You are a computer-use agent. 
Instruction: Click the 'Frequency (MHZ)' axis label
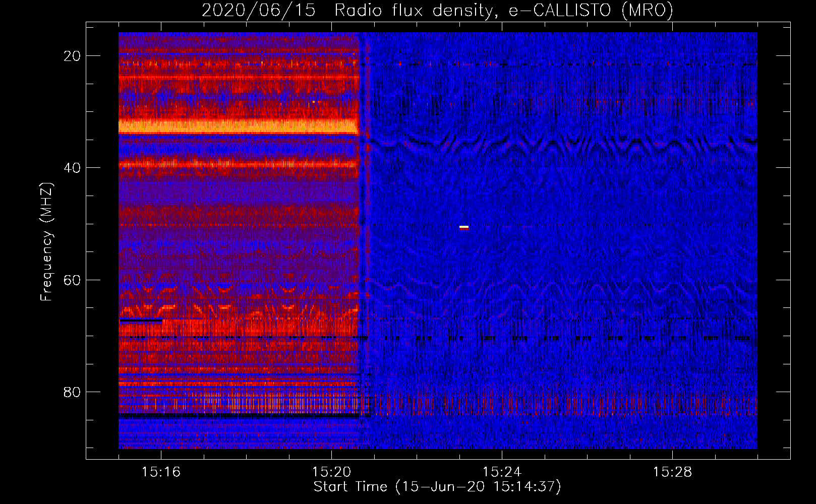(x=46, y=242)
